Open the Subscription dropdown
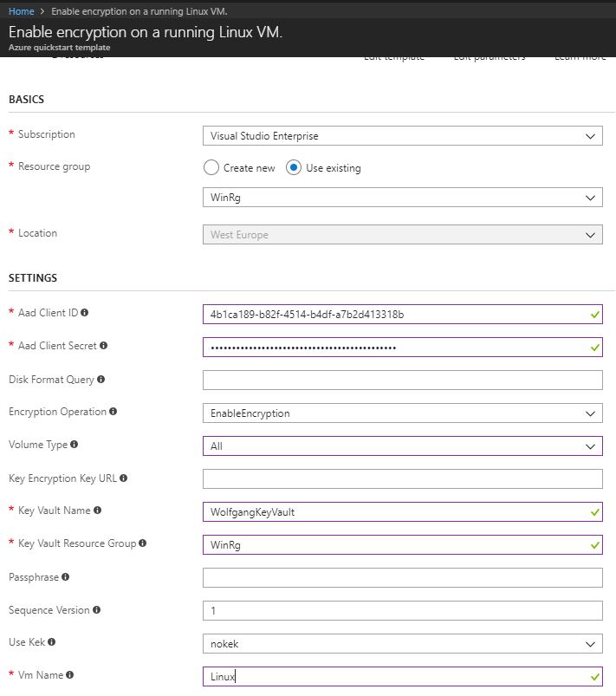This screenshot has height=696, width=616. coord(402,135)
